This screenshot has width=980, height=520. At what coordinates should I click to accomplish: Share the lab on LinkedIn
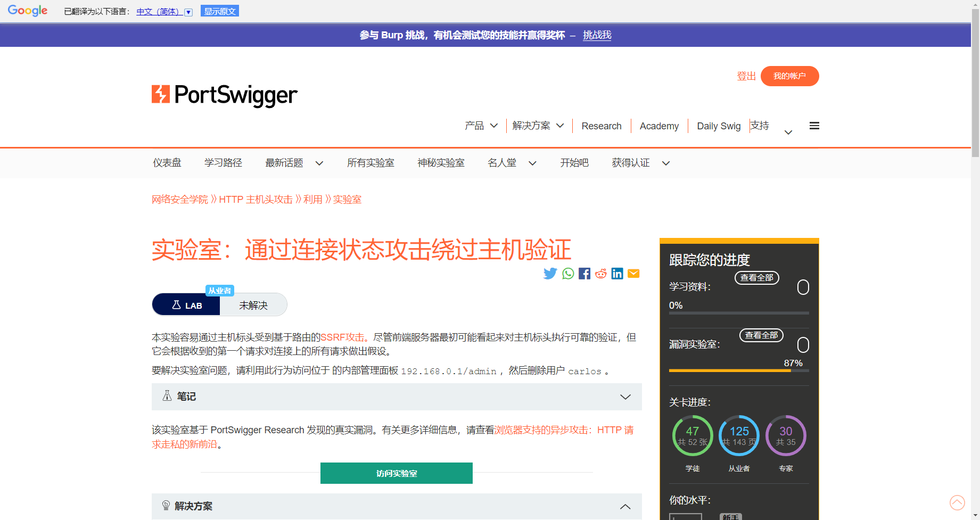[617, 273]
